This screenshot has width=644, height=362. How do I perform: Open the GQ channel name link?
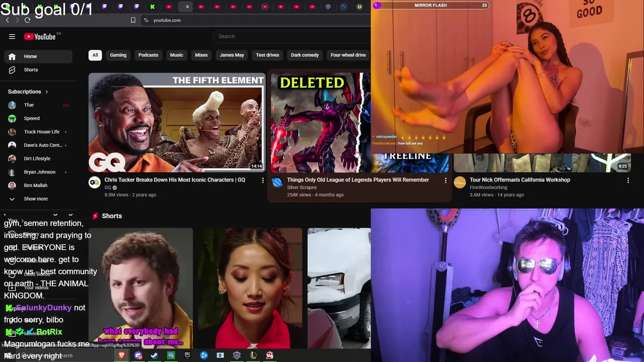click(x=108, y=188)
